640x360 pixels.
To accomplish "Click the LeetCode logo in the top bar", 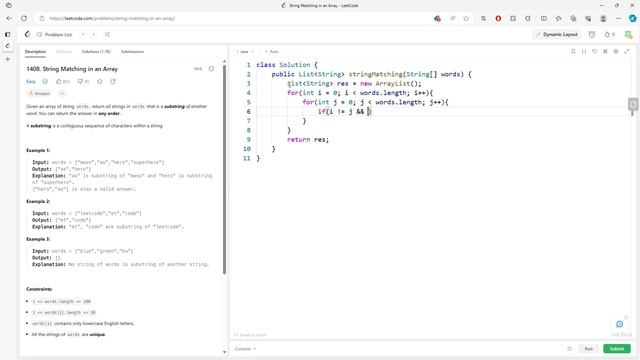I will point(27,34).
